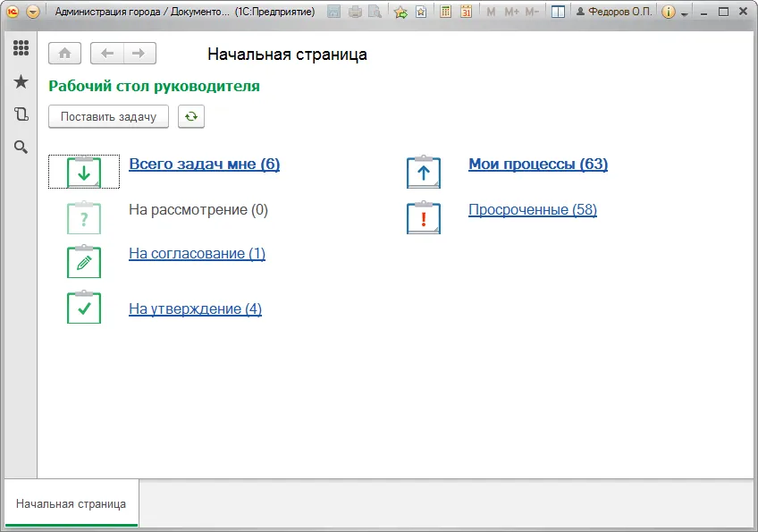Open link На утверждение (4)
The image size is (758, 532).
(195, 308)
